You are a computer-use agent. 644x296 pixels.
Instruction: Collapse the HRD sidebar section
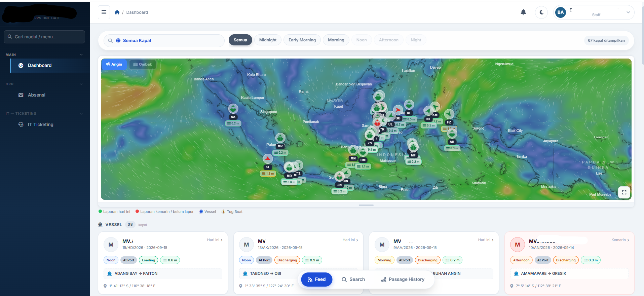[x=44, y=84]
